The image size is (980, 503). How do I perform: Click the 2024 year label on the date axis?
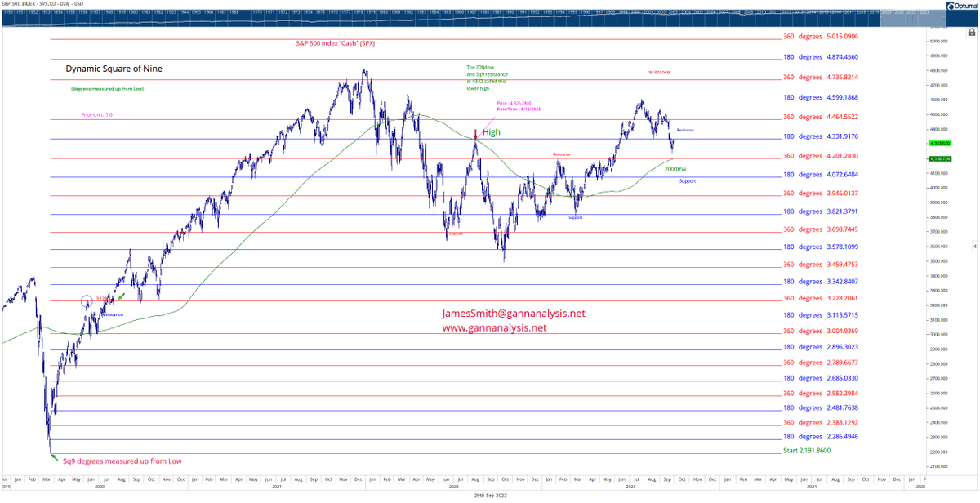coord(812,486)
